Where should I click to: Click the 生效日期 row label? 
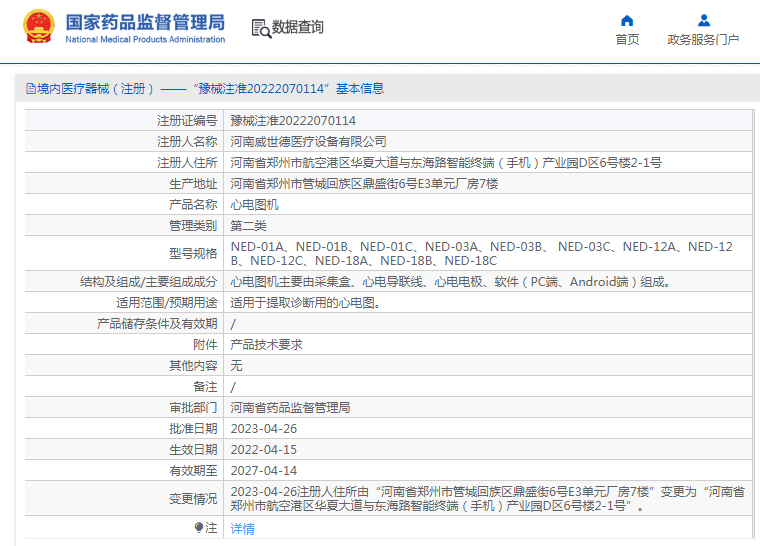click(193, 450)
